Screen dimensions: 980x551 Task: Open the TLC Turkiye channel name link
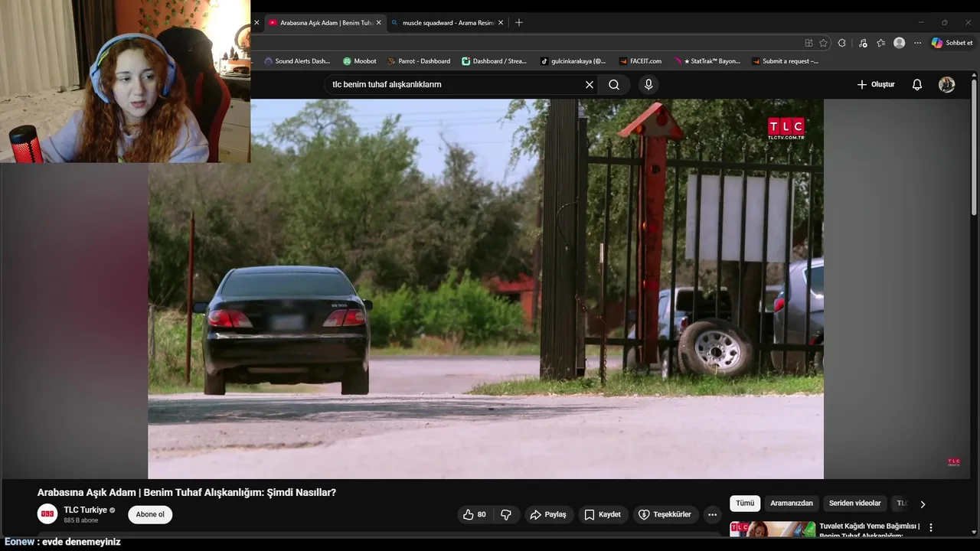85,510
